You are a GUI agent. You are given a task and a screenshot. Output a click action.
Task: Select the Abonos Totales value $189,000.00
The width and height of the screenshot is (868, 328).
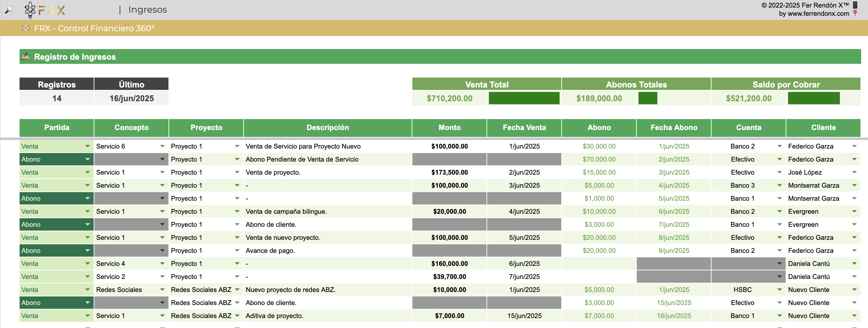coord(599,98)
